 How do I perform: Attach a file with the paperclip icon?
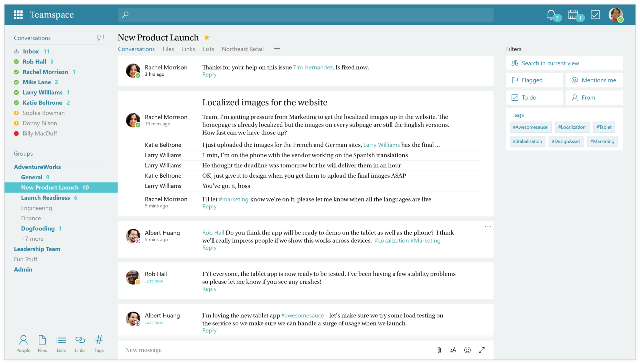(x=439, y=350)
